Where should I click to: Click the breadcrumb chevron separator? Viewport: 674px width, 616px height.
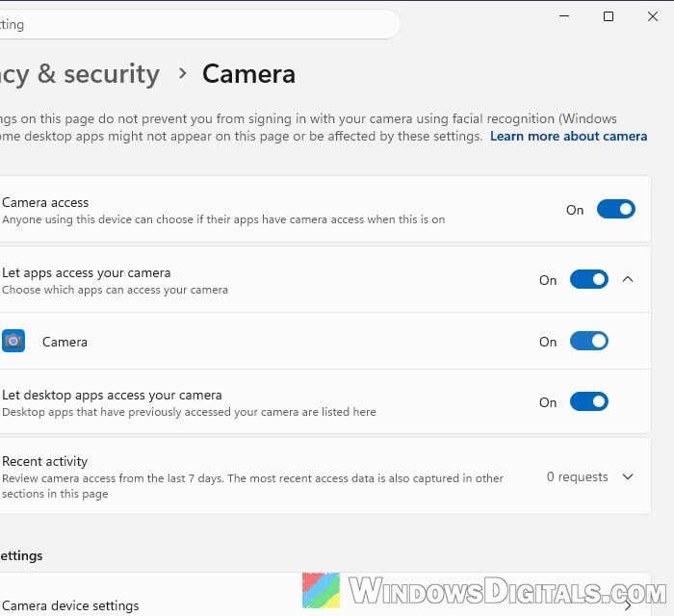[x=182, y=73]
